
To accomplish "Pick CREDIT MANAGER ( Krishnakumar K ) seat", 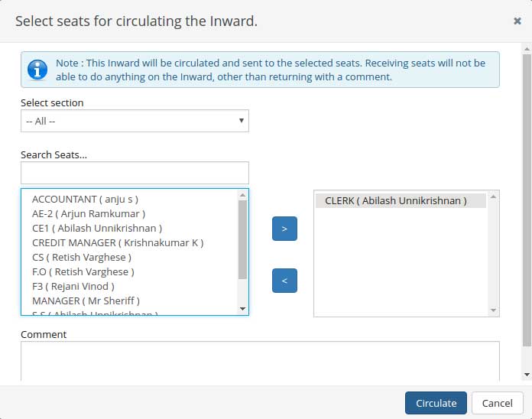I will coord(118,242).
